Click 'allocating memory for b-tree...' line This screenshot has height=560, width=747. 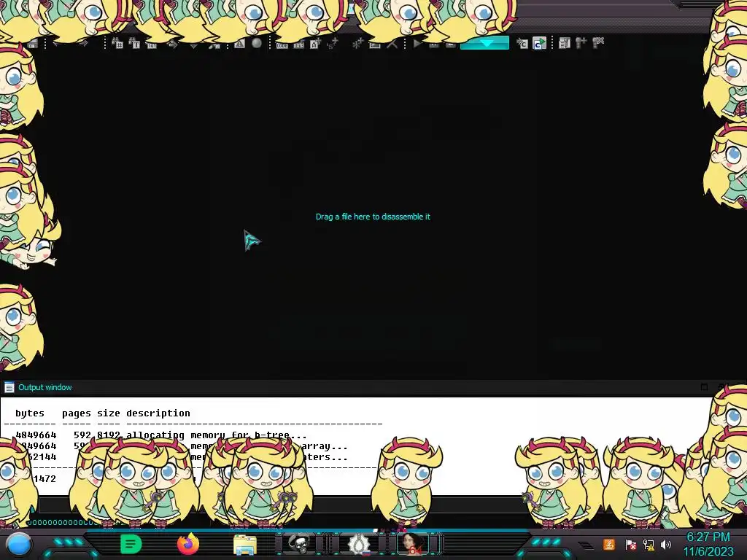(x=216, y=435)
